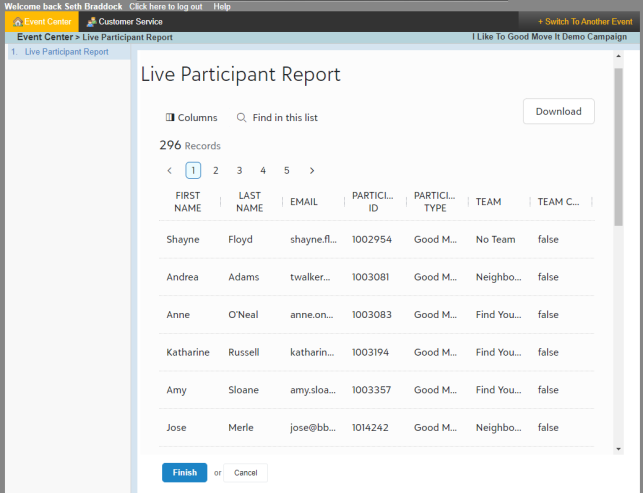Click email jose@bb...
643x493 pixels.
pyautogui.click(x=313, y=428)
